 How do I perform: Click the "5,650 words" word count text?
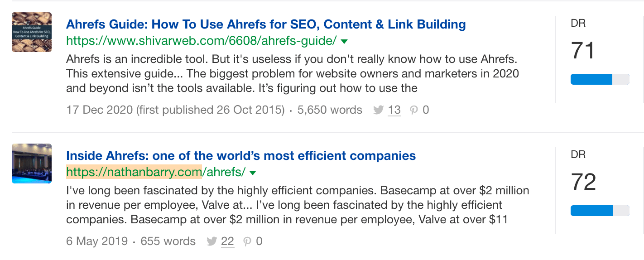pos(330,110)
